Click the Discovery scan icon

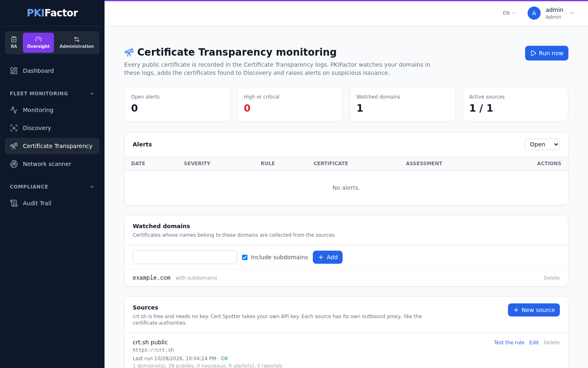pos(14,128)
